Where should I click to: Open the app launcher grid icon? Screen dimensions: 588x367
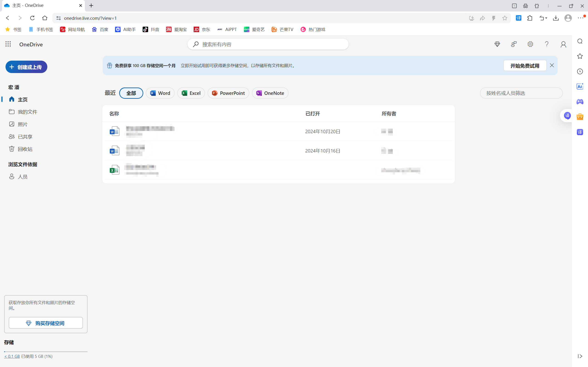(x=8, y=44)
